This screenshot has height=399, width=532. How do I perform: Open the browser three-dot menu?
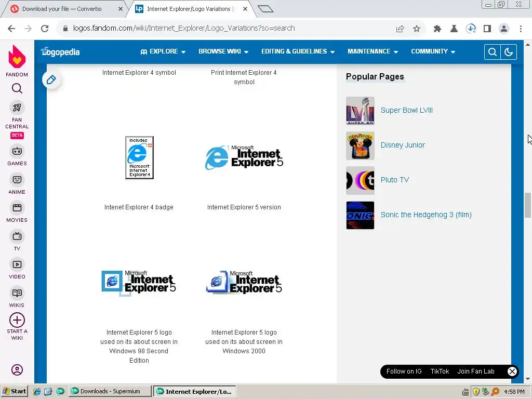click(521, 29)
